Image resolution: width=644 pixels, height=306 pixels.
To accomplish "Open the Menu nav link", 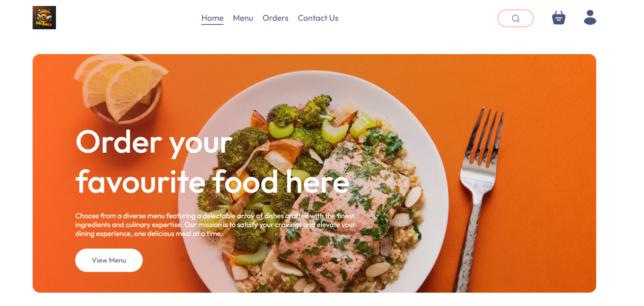I will click(x=243, y=18).
